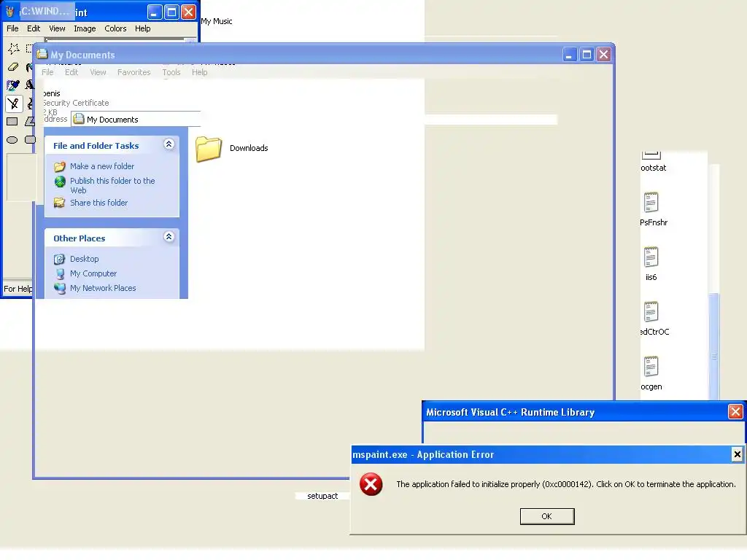747x560 pixels.
Task: Click the Share this folder icon
Action: 60,203
